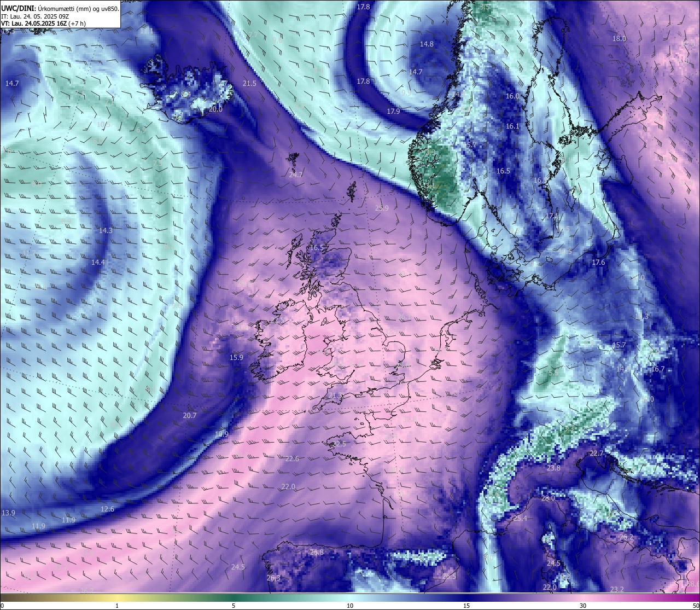
Task: Click the 12.6 value label
Action: click(x=108, y=509)
